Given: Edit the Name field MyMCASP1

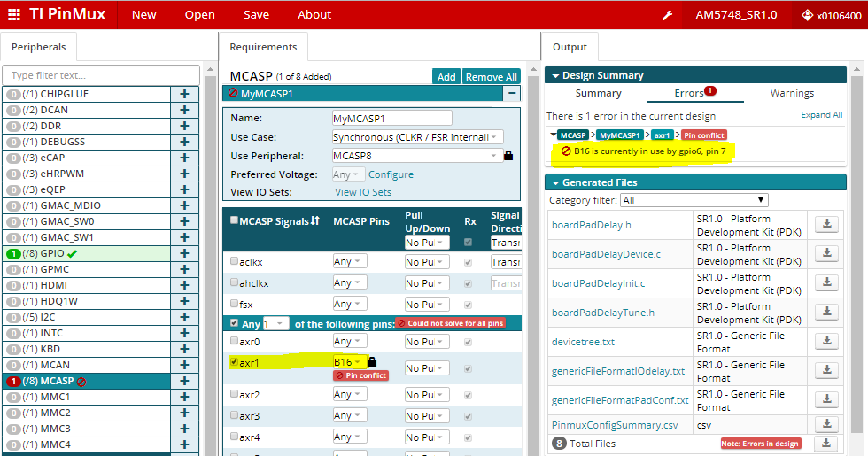Looking at the screenshot, I should (391, 119).
